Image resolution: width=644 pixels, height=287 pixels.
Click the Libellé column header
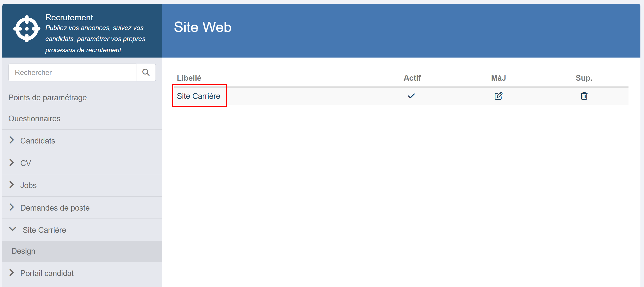[x=189, y=78]
